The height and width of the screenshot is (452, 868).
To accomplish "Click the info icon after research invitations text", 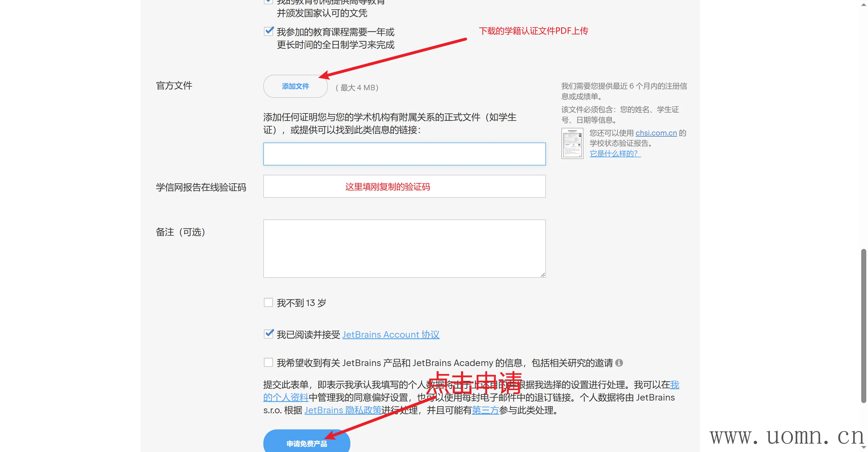I will point(619,363).
